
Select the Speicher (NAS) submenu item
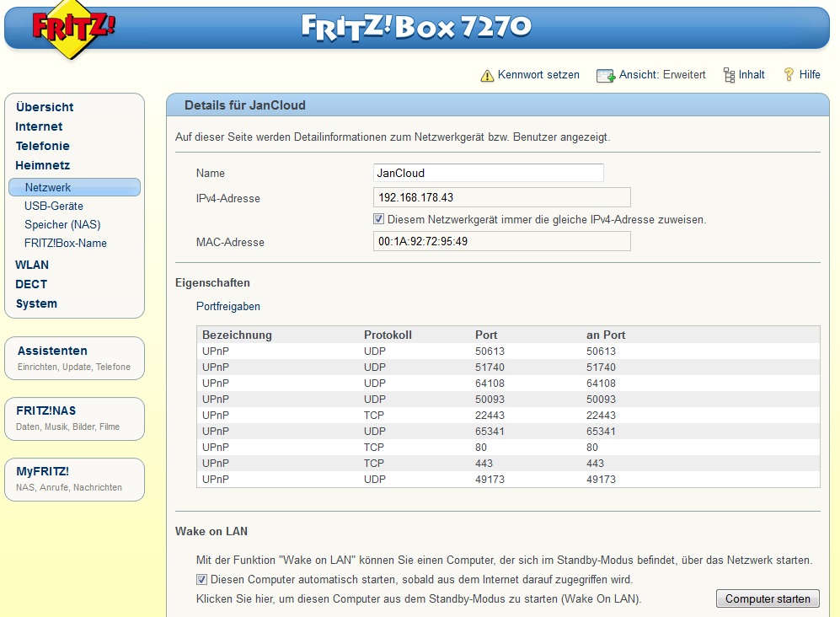(62, 224)
